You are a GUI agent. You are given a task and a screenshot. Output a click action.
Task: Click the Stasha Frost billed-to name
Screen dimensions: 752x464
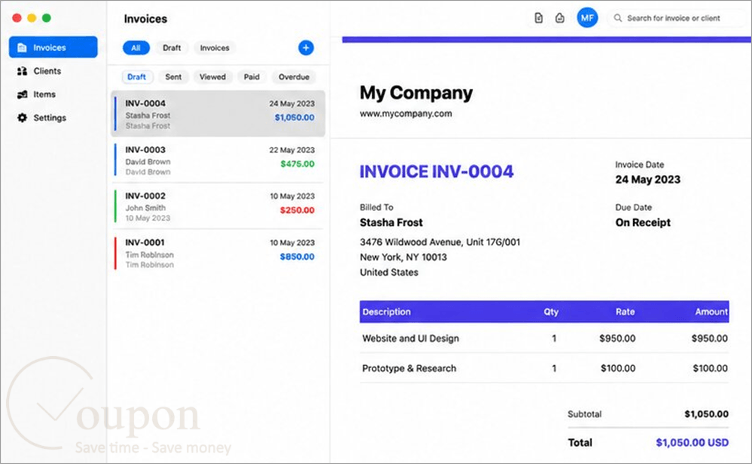tap(391, 222)
